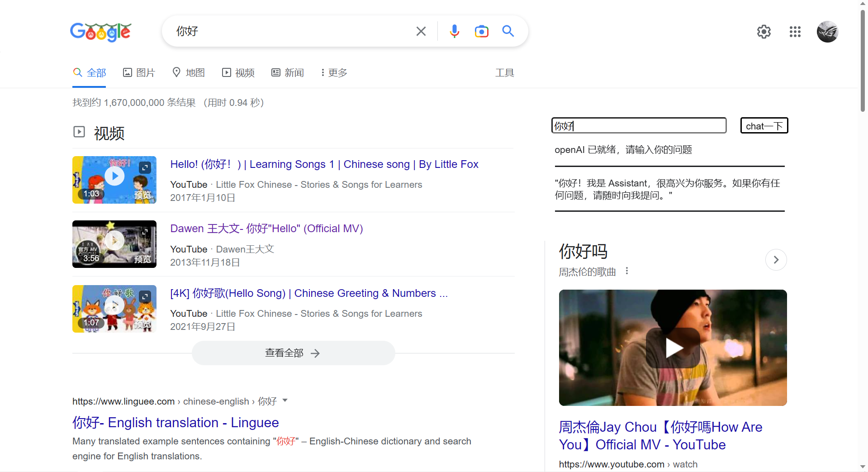Play preview on Dawen 王大文 video thumbnail

click(x=114, y=241)
